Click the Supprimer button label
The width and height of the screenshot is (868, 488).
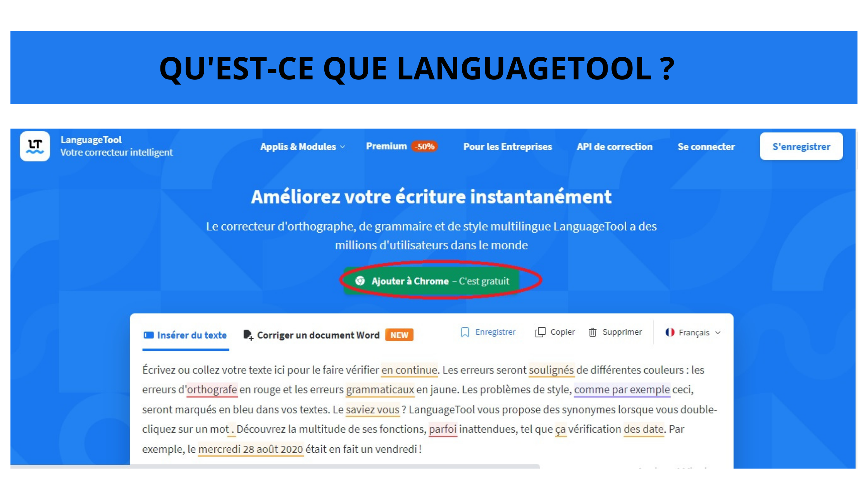point(622,332)
